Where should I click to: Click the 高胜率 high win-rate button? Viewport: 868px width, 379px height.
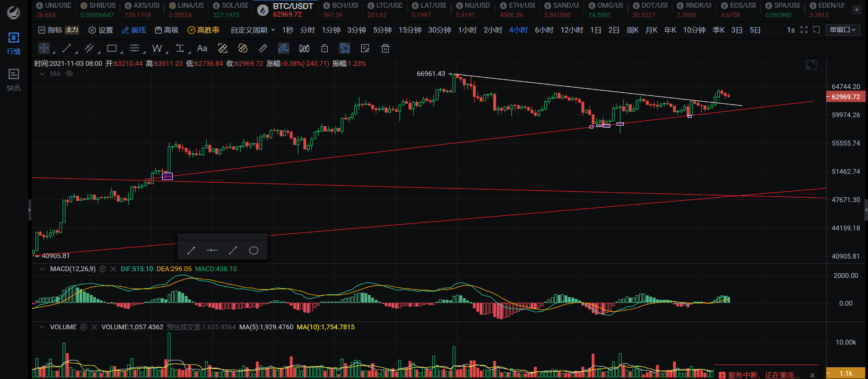tap(203, 30)
